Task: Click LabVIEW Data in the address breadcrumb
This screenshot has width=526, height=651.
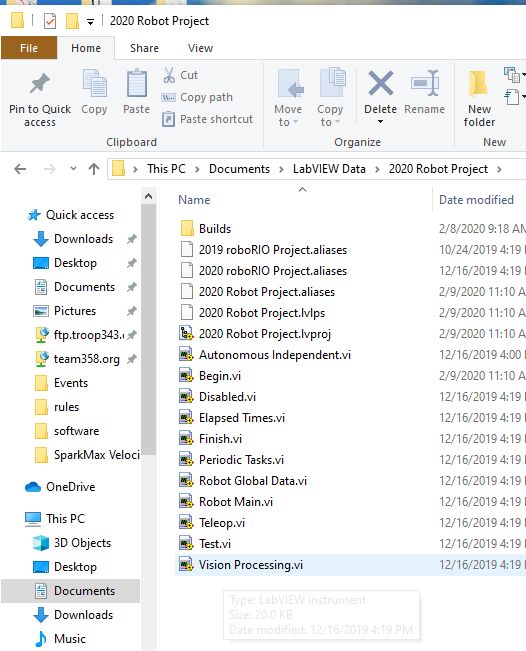Action: pyautogui.click(x=329, y=169)
